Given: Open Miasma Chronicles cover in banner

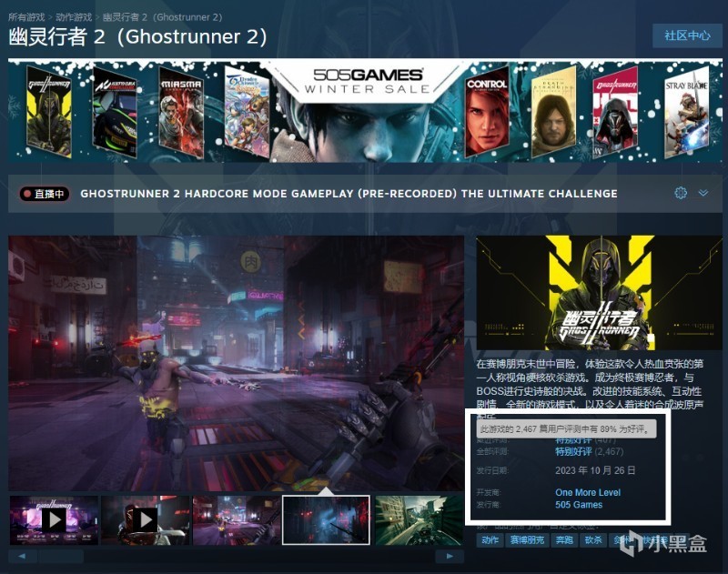Looking at the screenshot, I should coord(180,112).
